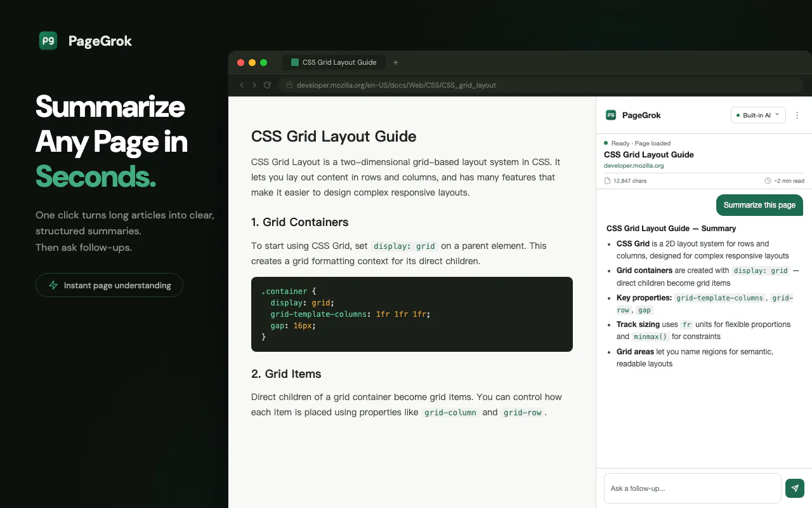Click the 'minmax()' code chip in summary

point(652,337)
